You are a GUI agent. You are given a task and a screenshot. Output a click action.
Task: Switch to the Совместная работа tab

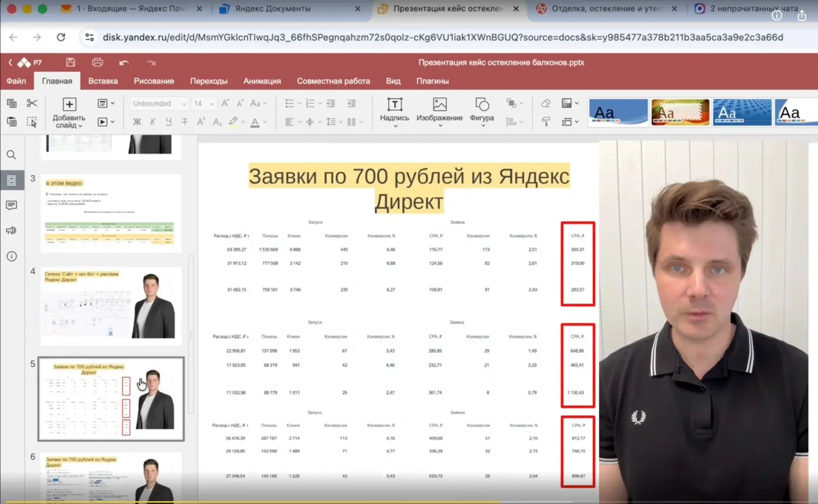(334, 81)
